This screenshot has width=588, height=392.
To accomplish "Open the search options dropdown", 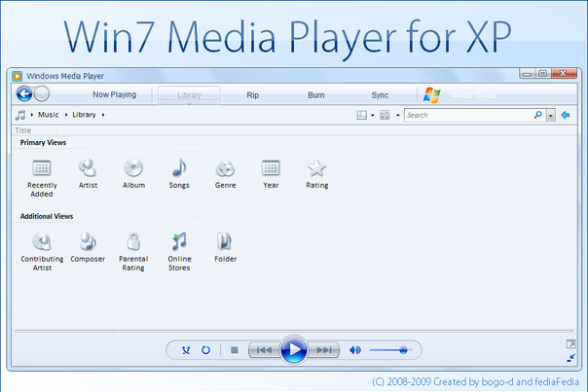I will [550, 116].
